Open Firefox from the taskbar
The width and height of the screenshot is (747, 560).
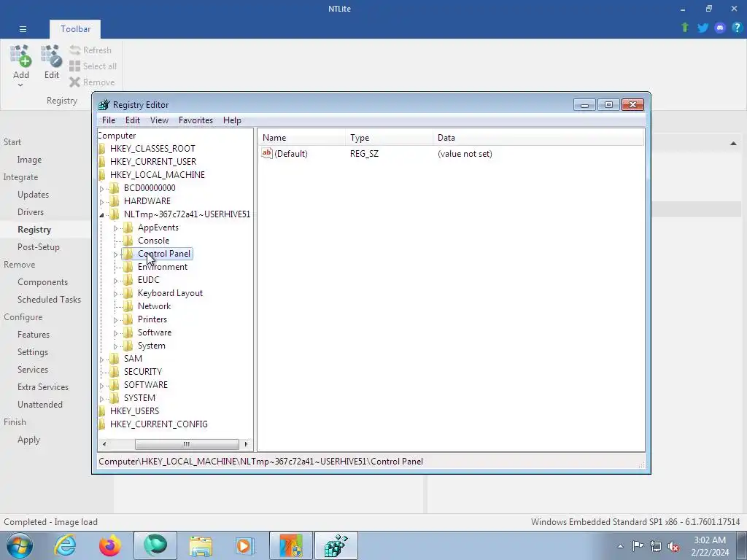110,545
